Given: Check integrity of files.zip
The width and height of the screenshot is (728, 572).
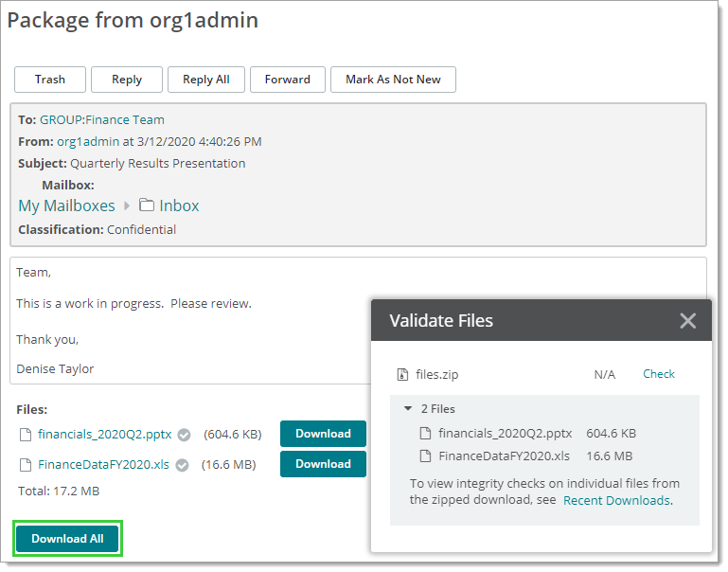Looking at the screenshot, I should [x=659, y=374].
